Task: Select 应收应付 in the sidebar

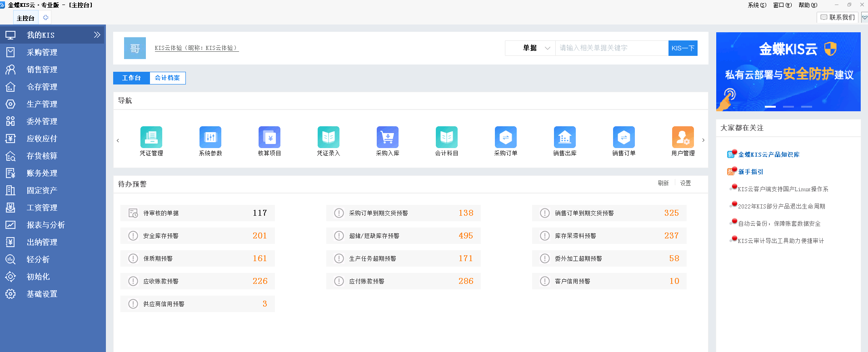Action: (53, 139)
